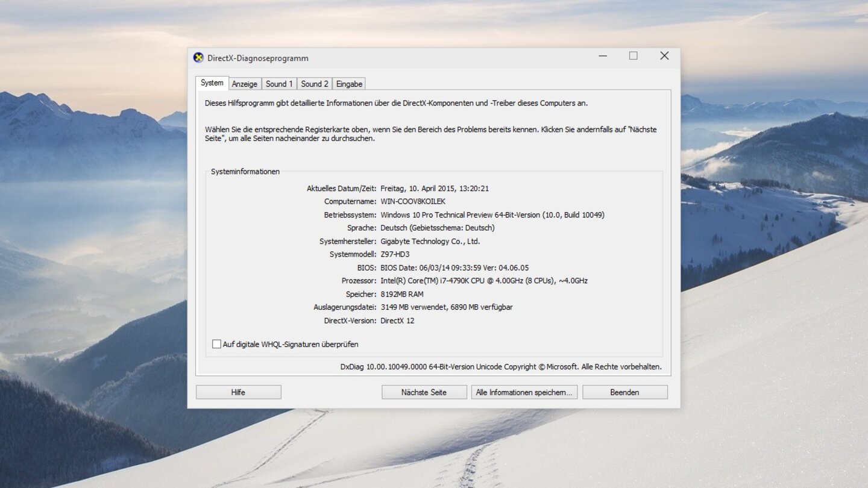Viewport: 868px width, 488px height.
Task: Close the DirectX-Diagnoseprogramm window
Action: (664, 56)
